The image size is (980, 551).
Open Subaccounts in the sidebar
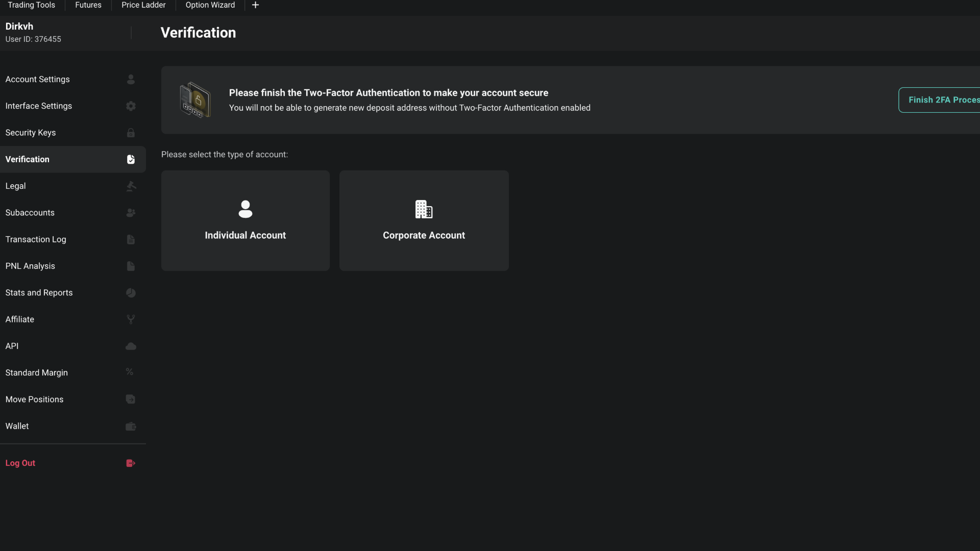30,213
